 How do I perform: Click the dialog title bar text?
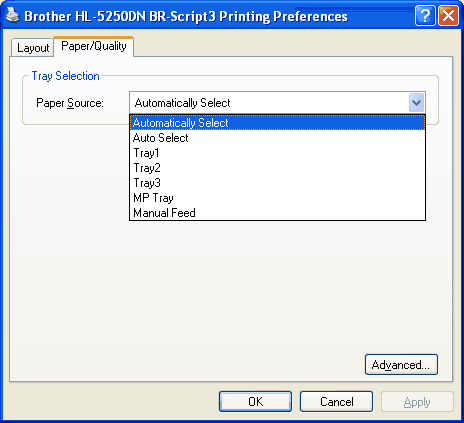click(x=186, y=16)
